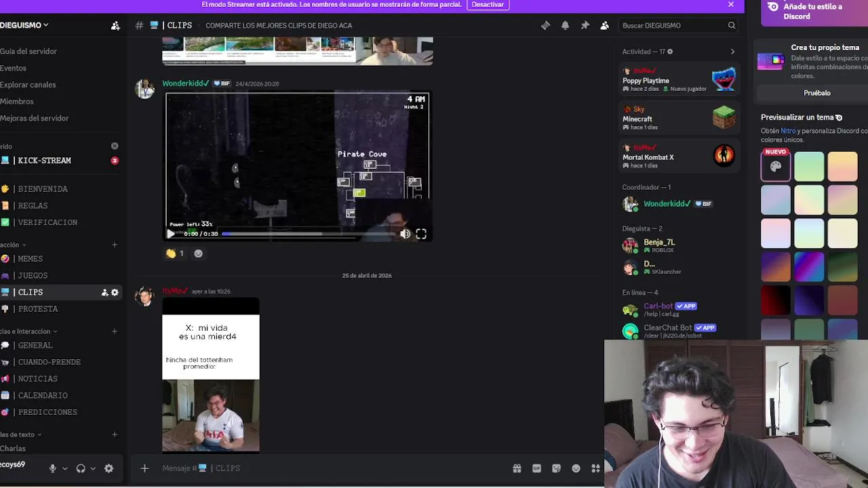Click the Nitro link in theme panel

(x=788, y=131)
